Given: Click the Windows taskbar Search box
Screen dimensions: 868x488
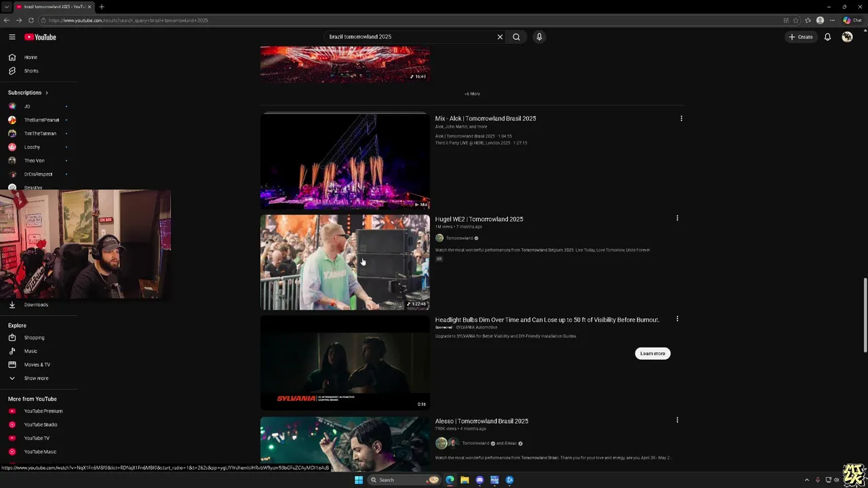Looking at the screenshot, I should point(404,480).
